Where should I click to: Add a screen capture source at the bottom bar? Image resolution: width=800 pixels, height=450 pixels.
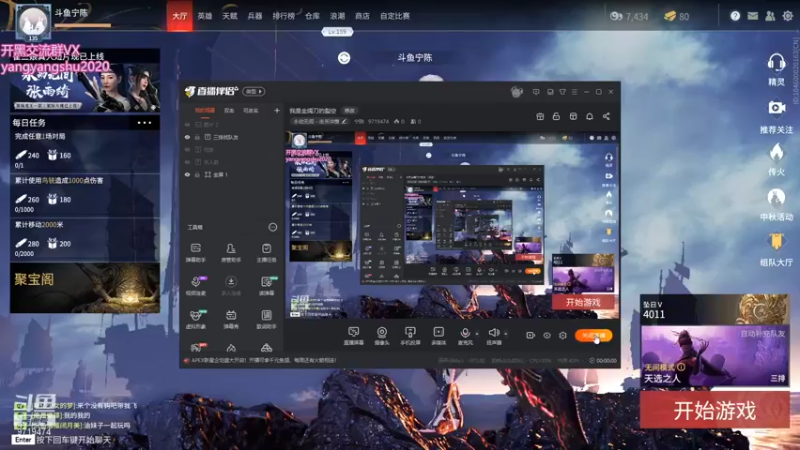353,336
